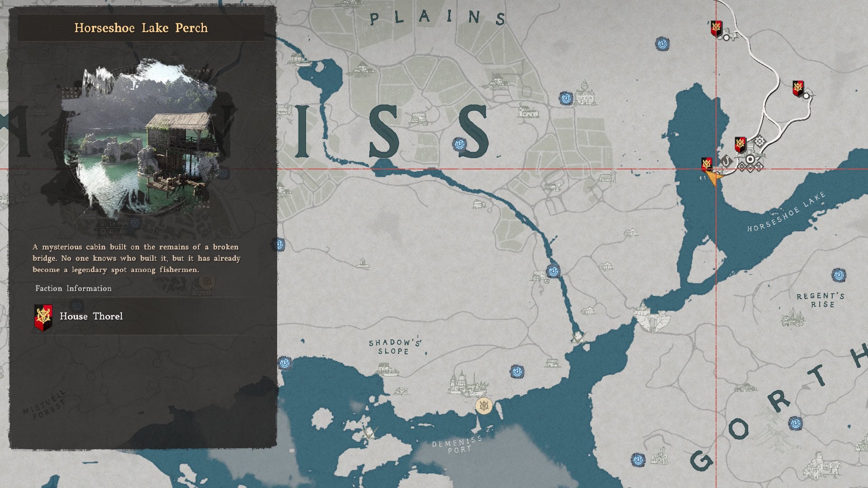
Task: Select the gear-shaped diamond marker by the town
Action: [x=759, y=141]
